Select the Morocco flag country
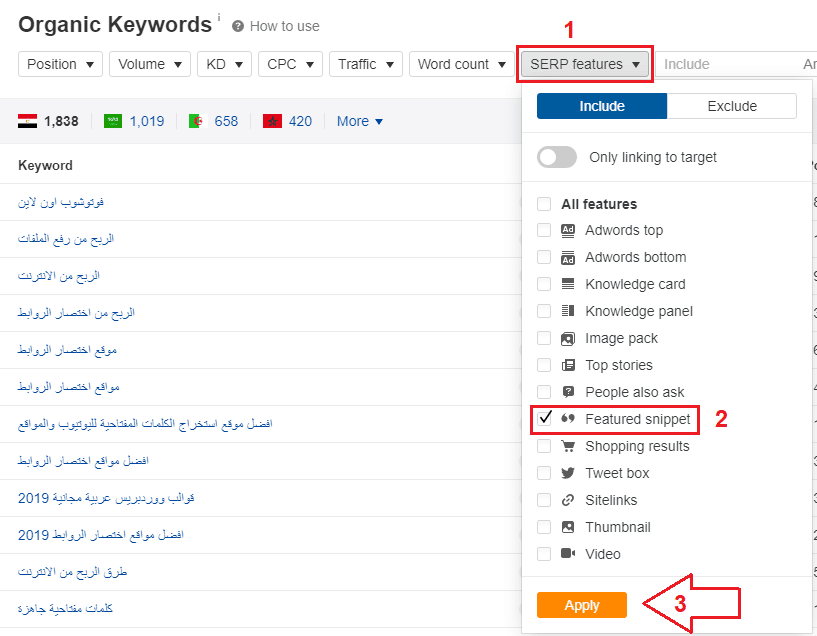817x636 pixels. pos(273,121)
